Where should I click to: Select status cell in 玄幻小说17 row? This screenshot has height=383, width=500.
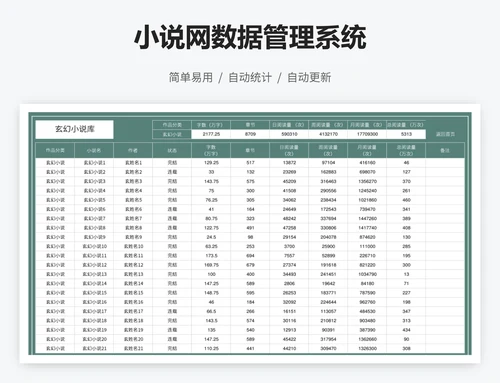coord(172,311)
